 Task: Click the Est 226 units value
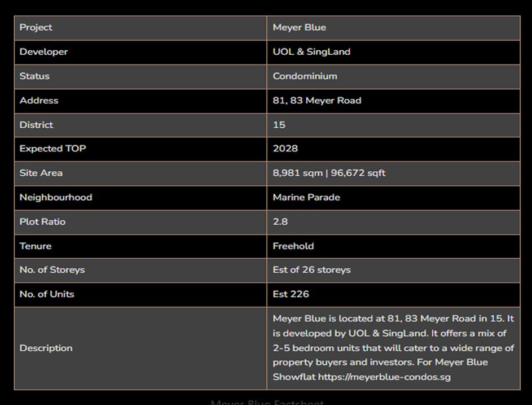click(x=291, y=294)
